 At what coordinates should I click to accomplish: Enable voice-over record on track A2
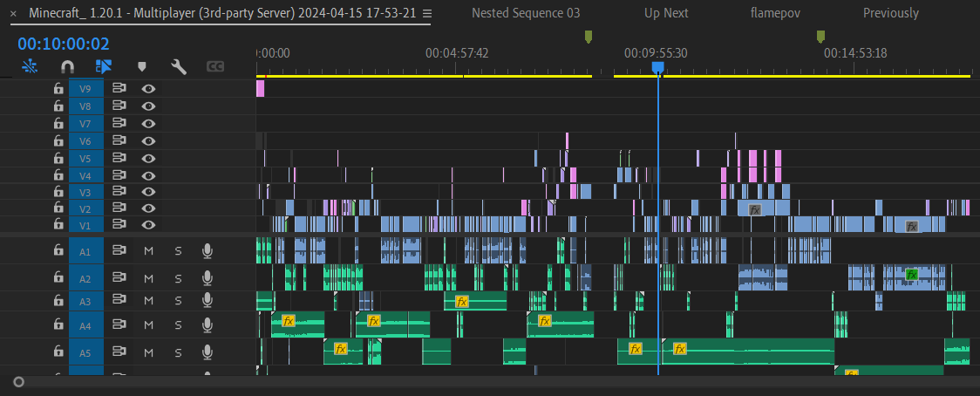208,278
